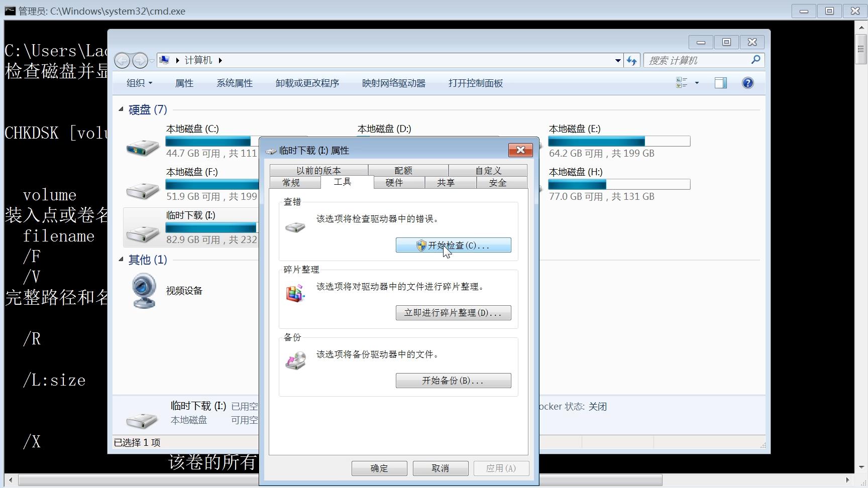Click the Help question mark icon
Screen dimensions: 868x488
coord(747,83)
